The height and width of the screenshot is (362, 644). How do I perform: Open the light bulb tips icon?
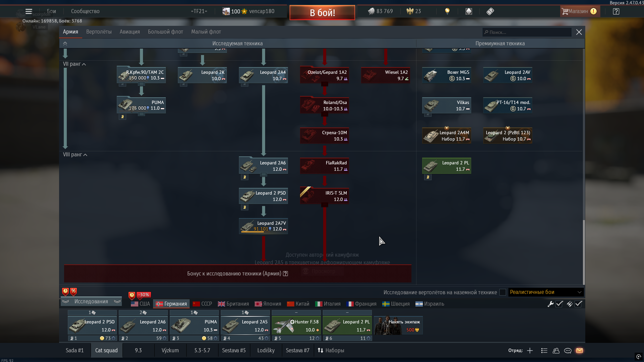(447, 11)
